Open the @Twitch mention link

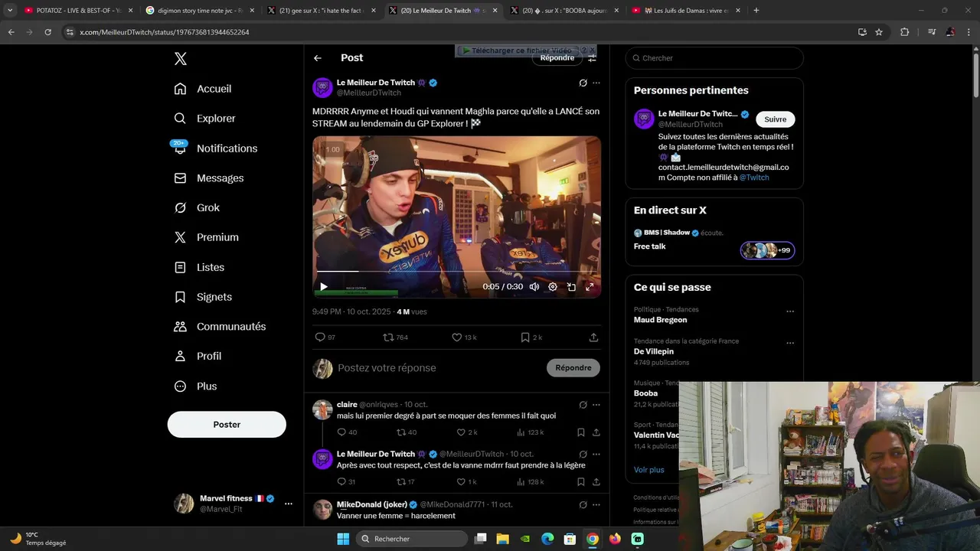coord(754,178)
